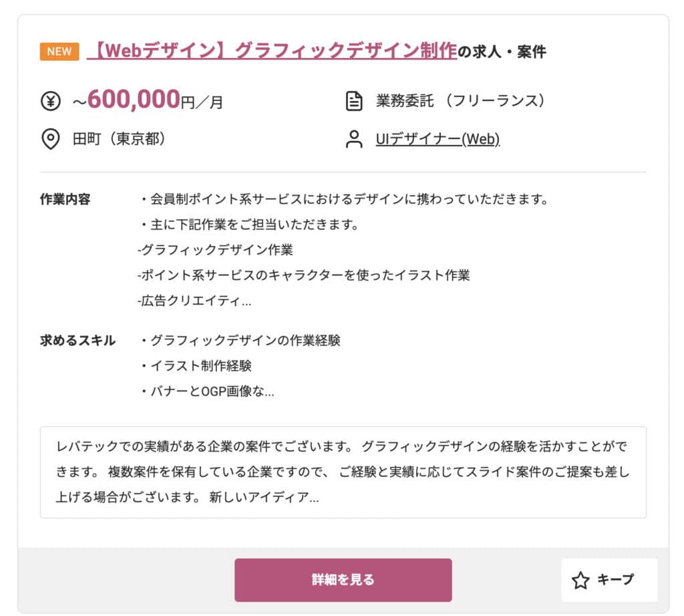Image resolution: width=684 pixels, height=616 pixels.
Task: Select the 600,000円/月 salary figure
Action: (148, 100)
